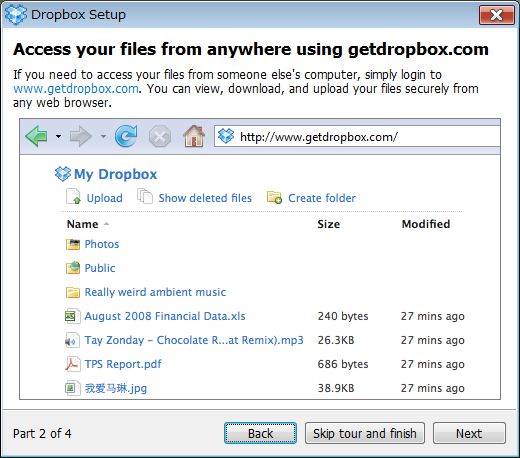Open the Really weird ambient music folder
This screenshot has height=458, width=520.
[x=155, y=292]
